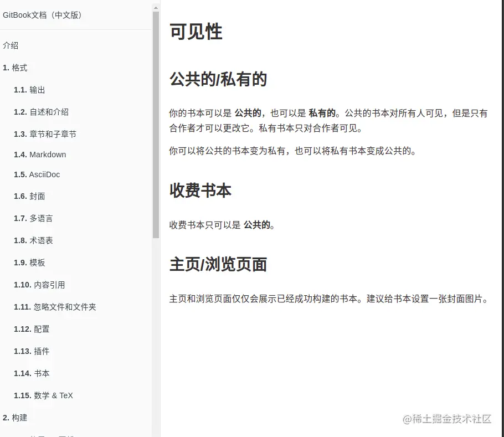Viewport: 504px width, 437px height.
Task: Open section 1.10. 内容引用
Action: point(39,285)
